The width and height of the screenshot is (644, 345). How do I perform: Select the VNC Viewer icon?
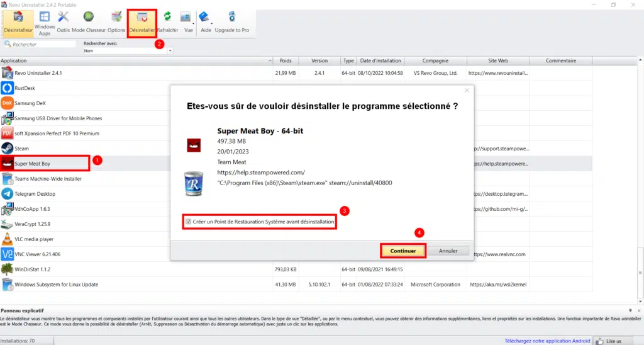7,254
